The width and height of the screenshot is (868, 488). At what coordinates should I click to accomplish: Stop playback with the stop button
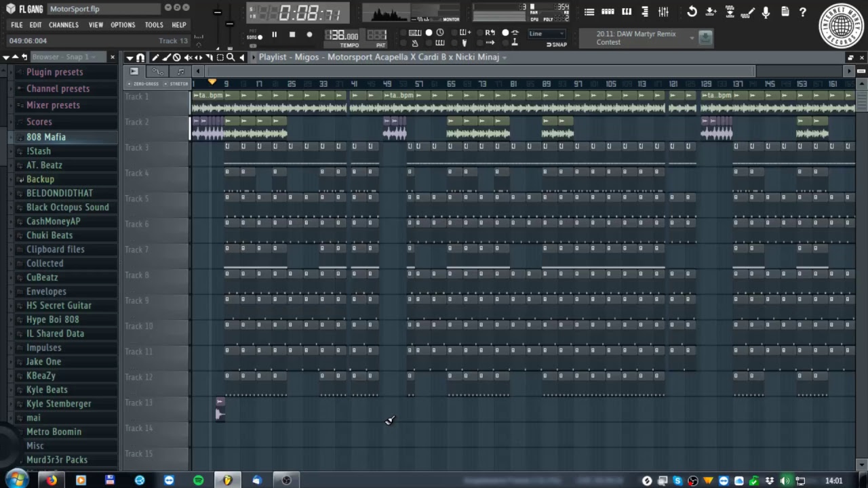pos(292,35)
